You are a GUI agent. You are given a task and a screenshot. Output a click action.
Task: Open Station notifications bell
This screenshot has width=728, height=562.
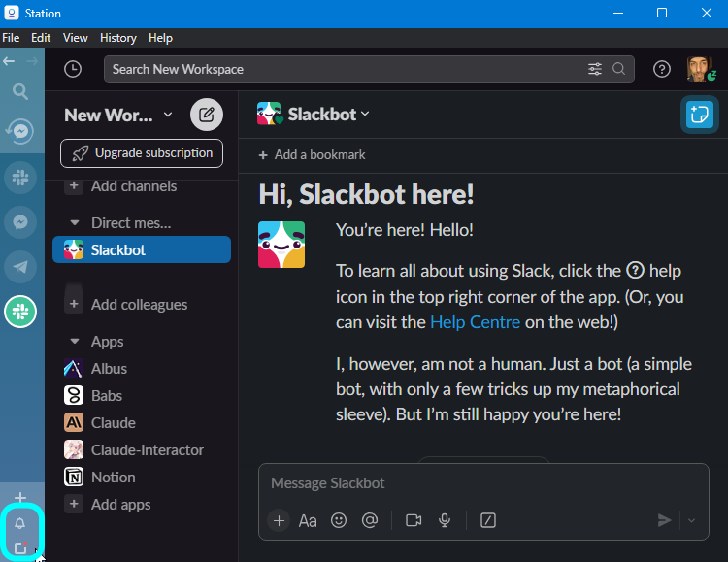(x=19, y=523)
